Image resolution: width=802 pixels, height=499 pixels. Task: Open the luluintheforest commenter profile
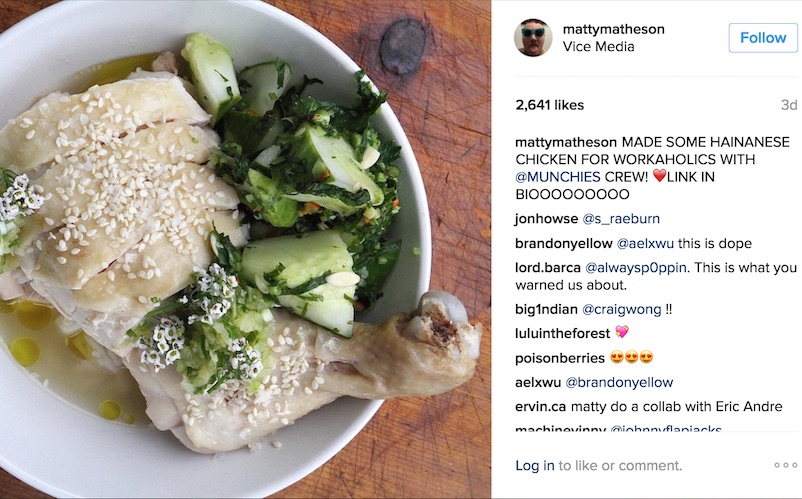click(563, 334)
